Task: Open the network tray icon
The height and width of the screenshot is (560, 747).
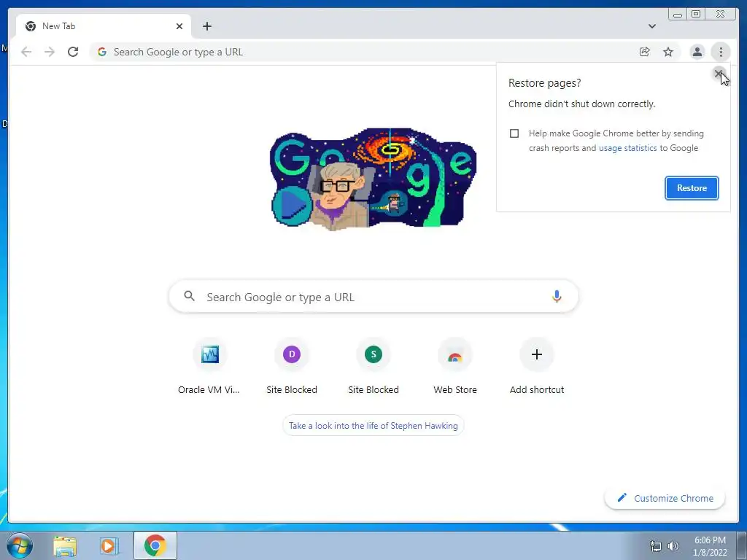Action: (656, 546)
